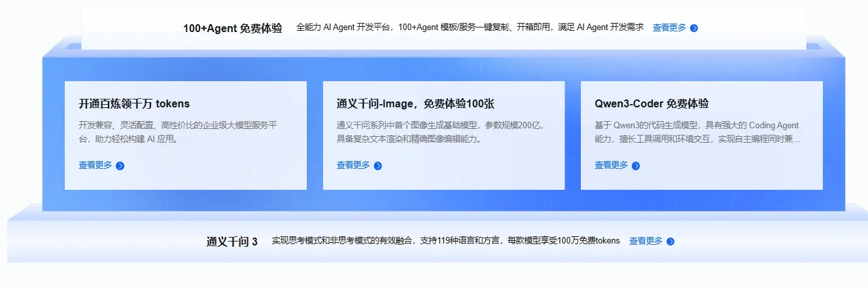
Task: Click arrow icon in 通义千问-Image card
Action: click(377, 166)
